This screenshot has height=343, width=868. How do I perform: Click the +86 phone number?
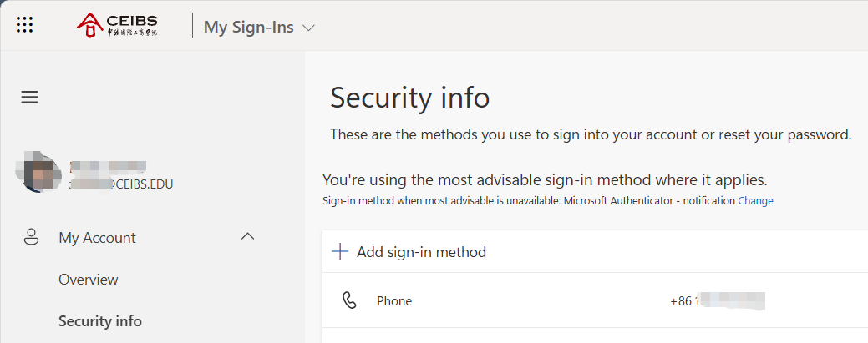[718, 300]
